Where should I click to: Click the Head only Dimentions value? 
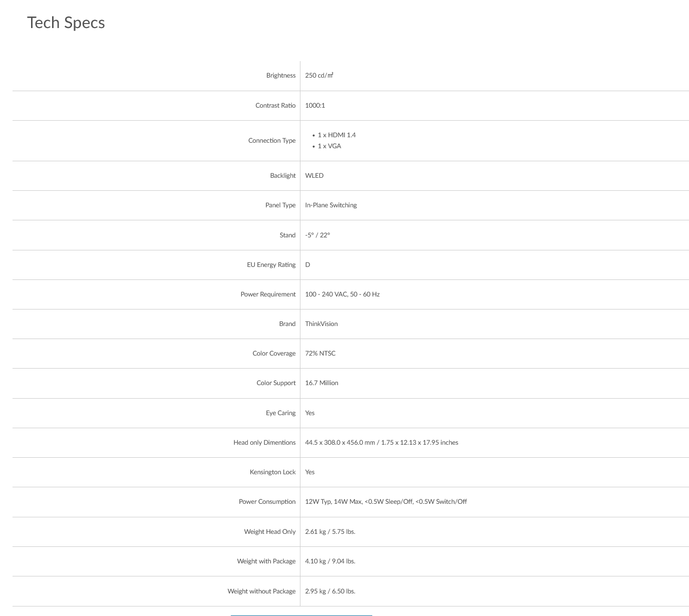382,442
